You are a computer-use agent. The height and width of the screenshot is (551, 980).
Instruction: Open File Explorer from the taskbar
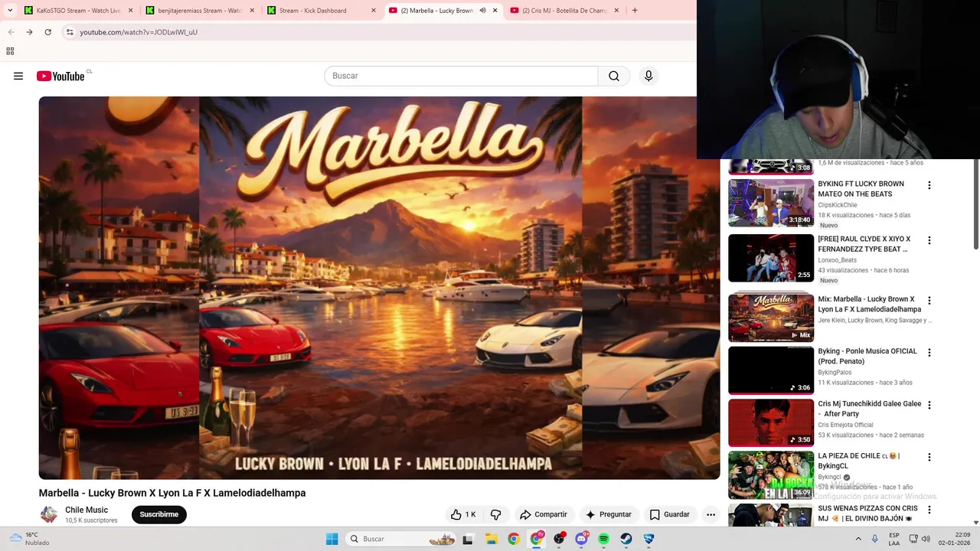tap(491, 539)
